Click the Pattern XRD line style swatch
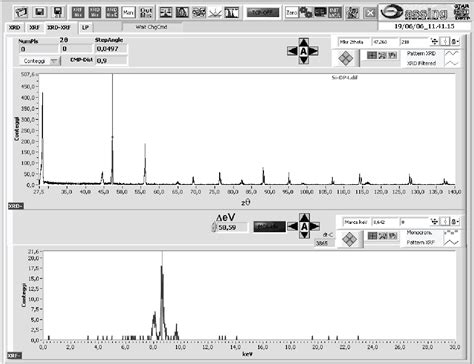 (x=452, y=53)
